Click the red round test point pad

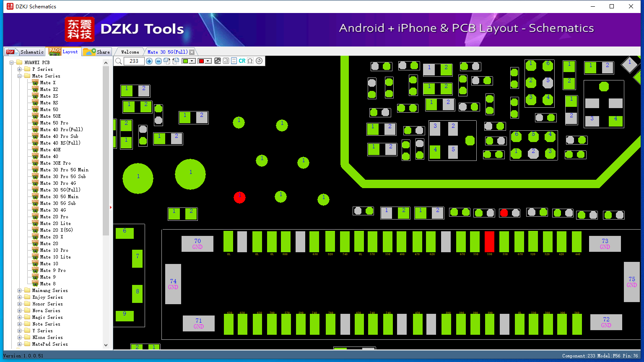coord(239,197)
